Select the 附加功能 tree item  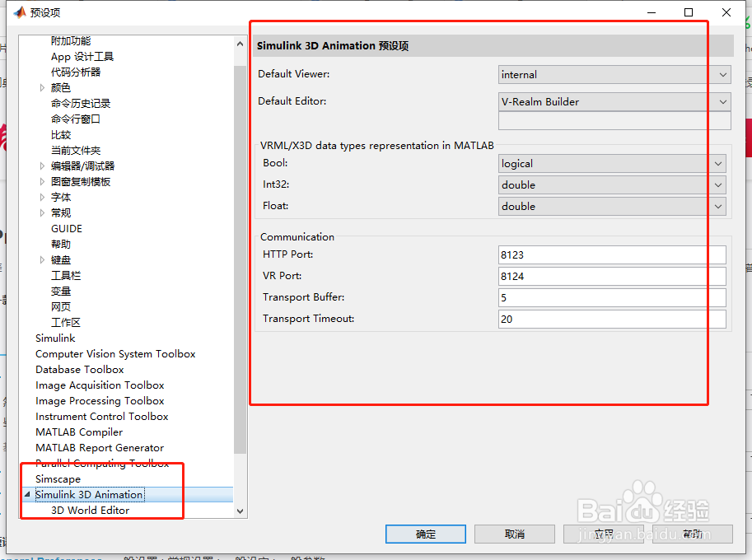point(71,41)
